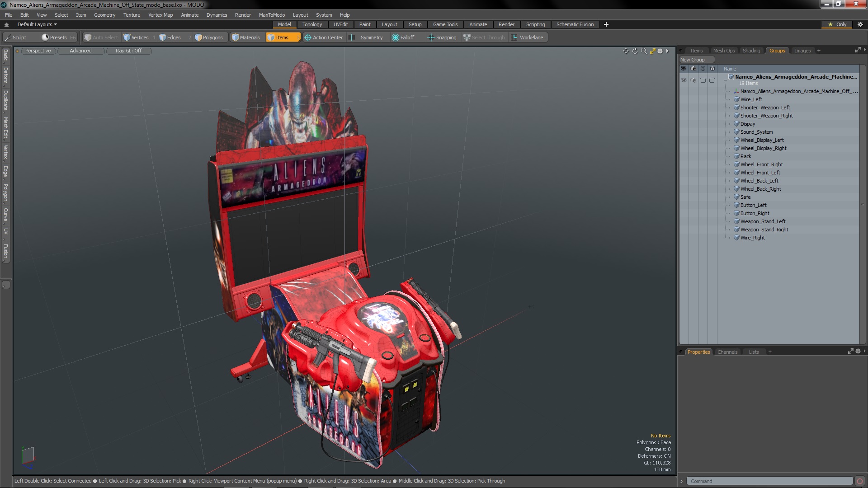Viewport: 868px width, 488px height.
Task: Open the Presets browser
Action: (58, 38)
